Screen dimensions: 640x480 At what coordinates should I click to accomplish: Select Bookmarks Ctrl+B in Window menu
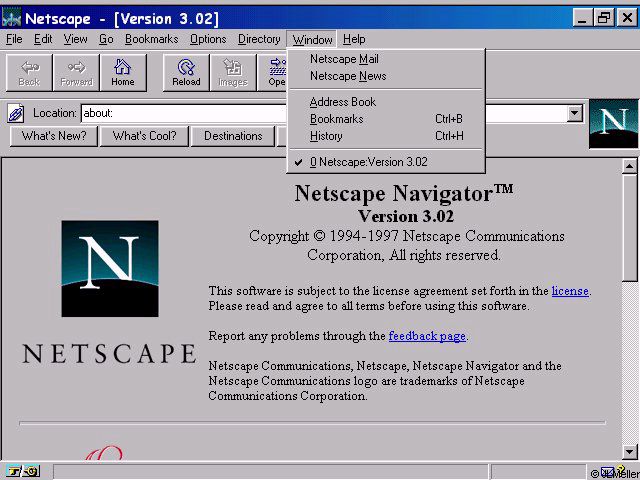[x=386, y=119]
